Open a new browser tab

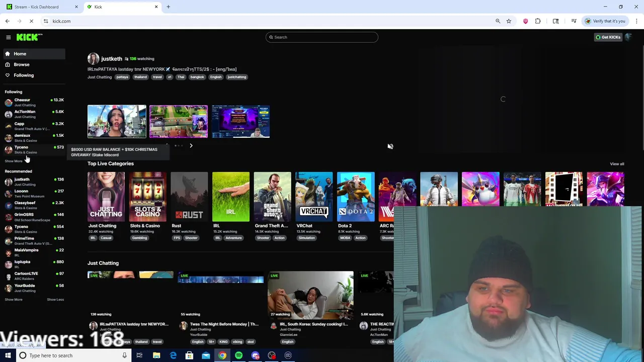(168, 7)
